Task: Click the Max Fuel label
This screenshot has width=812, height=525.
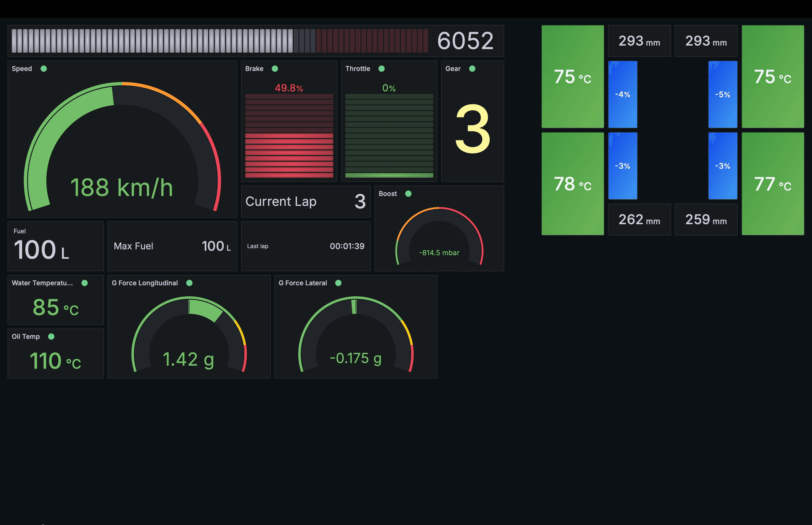Action: [x=133, y=246]
